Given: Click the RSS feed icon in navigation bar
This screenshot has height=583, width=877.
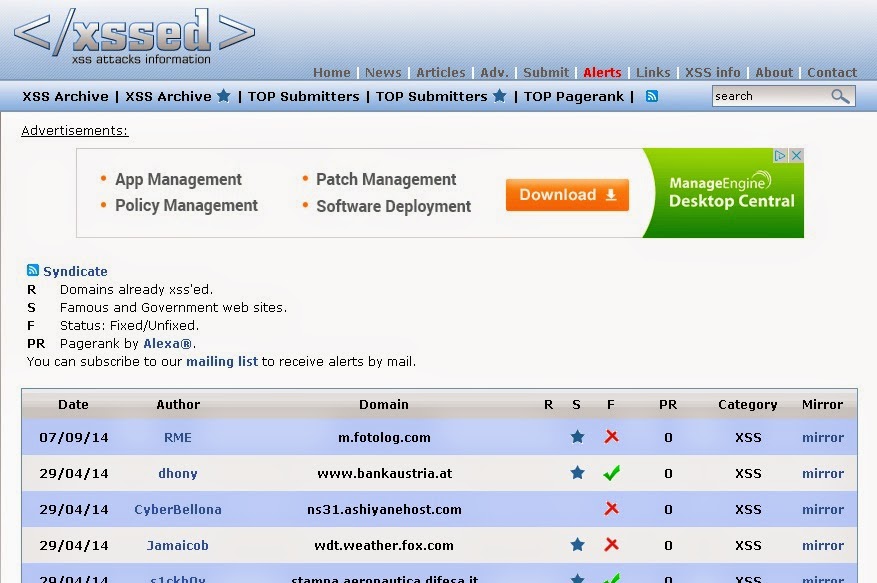Looking at the screenshot, I should (652, 96).
